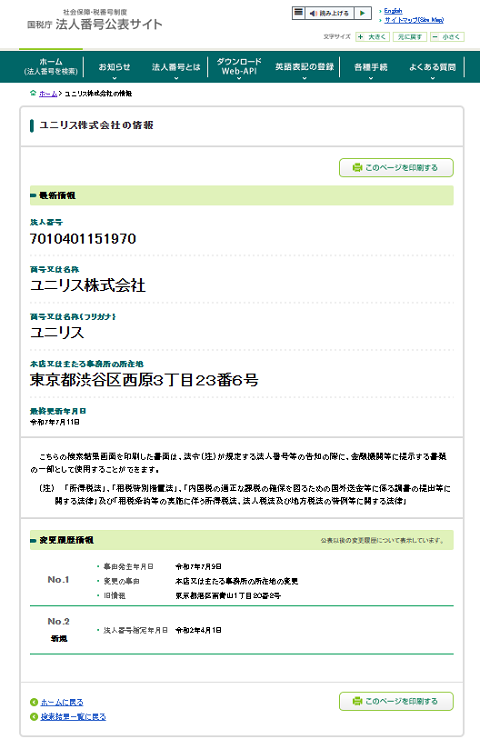Click the arrow icon beside ホームに戻る

pyautogui.click(x=33, y=702)
